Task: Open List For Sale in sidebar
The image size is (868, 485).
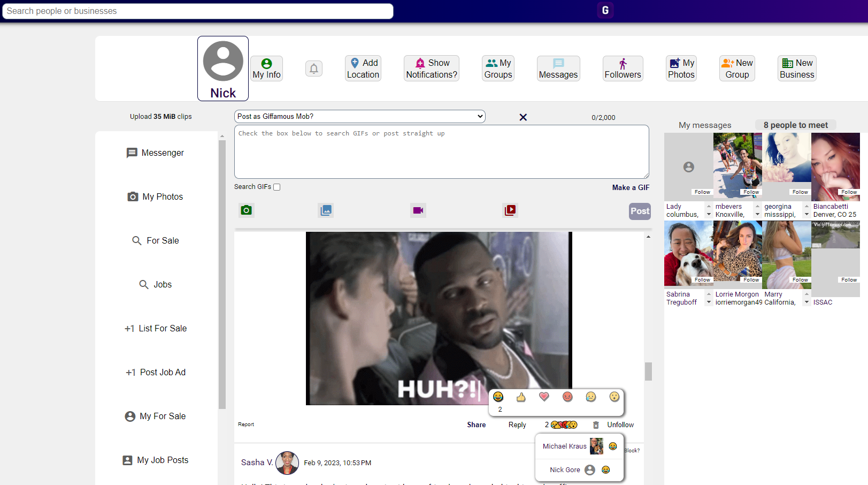Action: click(156, 329)
